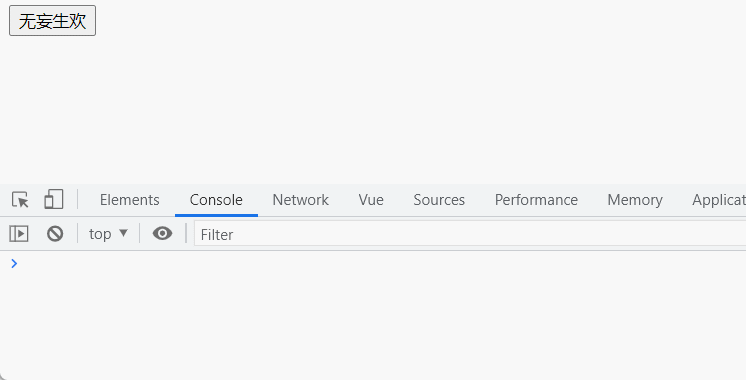746x380 pixels.
Task: Toggle the device toolbar icon
Action: tap(54, 199)
